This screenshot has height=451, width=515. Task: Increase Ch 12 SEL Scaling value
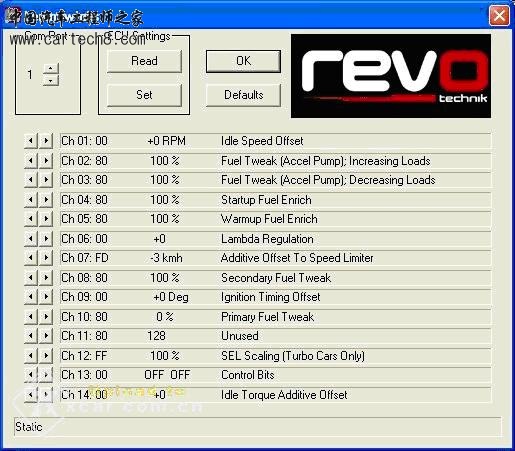[x=46, y=356]
